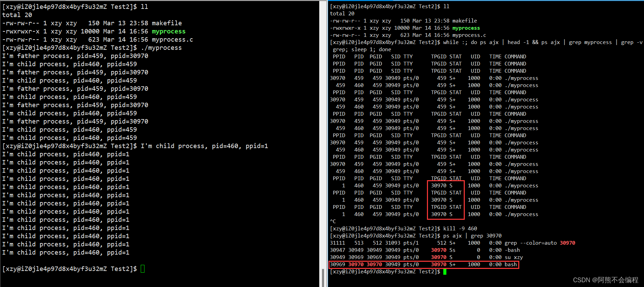644x287 pixels.
Task: Click file size 623 in left terminal
Action: (x=94, y=40)
